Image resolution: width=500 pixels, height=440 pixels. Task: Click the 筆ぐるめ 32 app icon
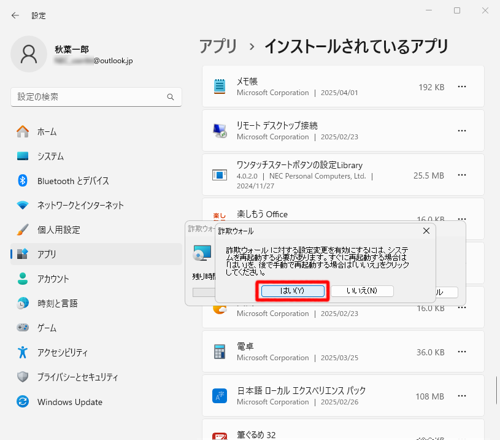pyautogui.click(x=220, y=436)
